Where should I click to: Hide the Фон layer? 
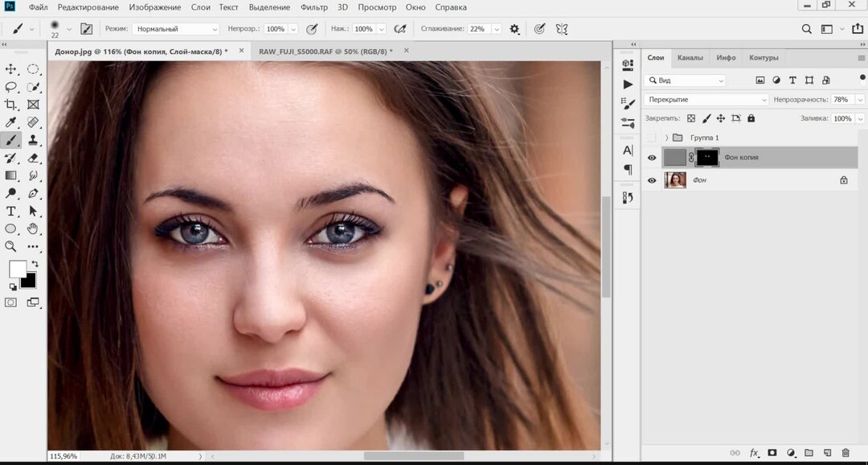coord(652,180)
